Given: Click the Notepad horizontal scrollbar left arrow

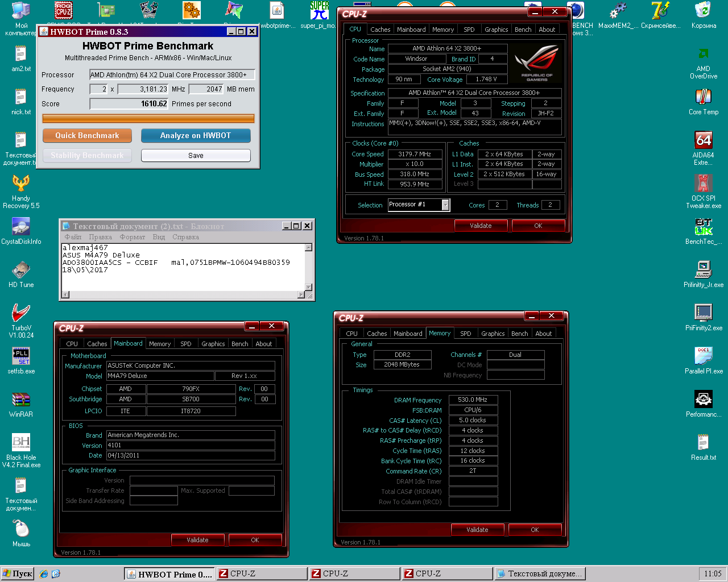Looking at the screenshot, I should pos(65,294).
